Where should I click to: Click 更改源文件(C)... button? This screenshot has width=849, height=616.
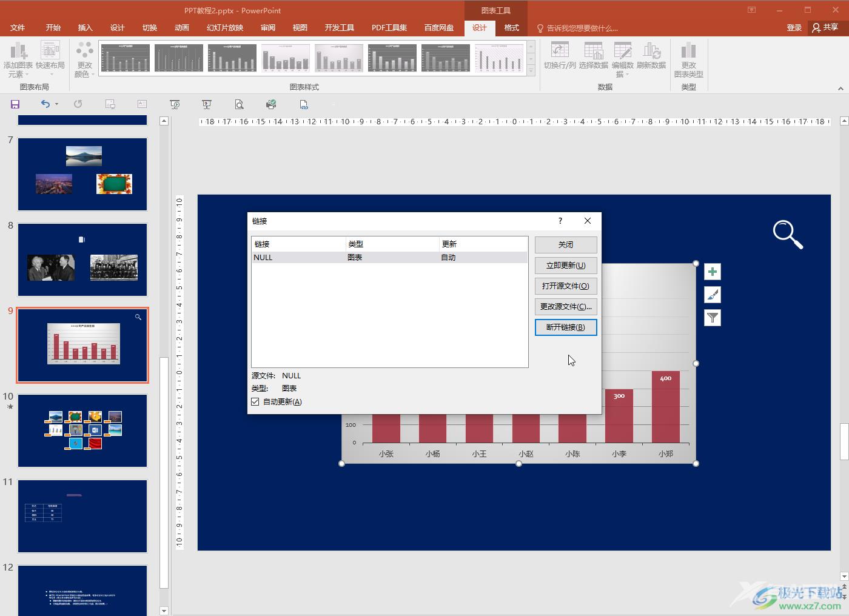pyautogui.click(x=566, y=306)
